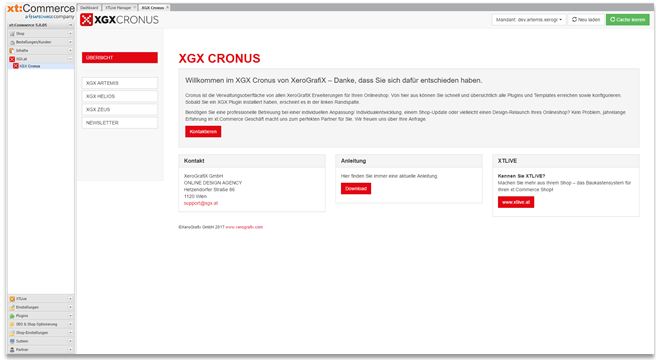Image resolution: width=656 pixels, height=360 pixels.
Task: Open the www.xerografix.com footer link
Action: coord(244,227)
